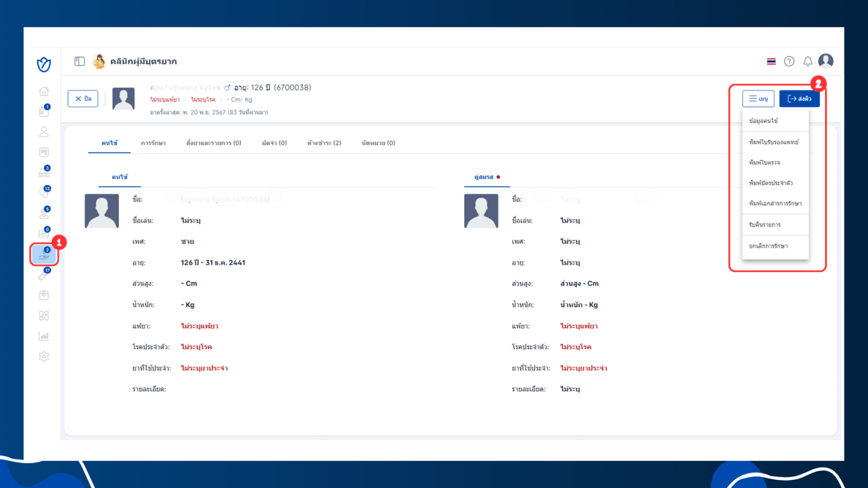Open the queue board icon below person icon
Viewport: 868px width, 488px height.
tap(43, 153)
